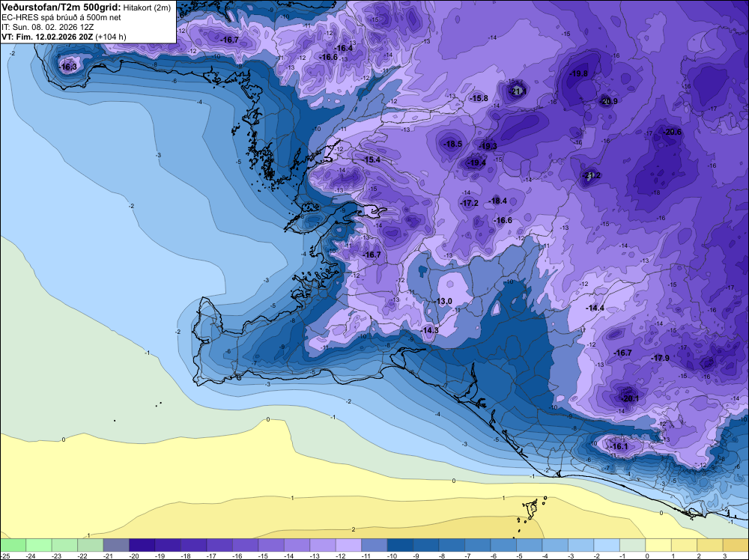Screen dimensions: 749x560
Task: Click the legend swatch labeled -6
Action: pos(503,545)
